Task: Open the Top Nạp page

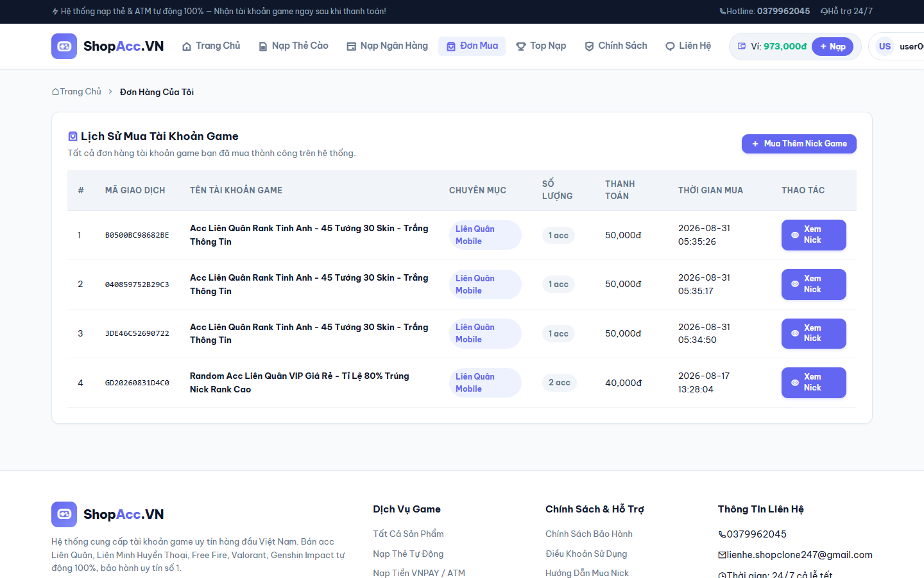Action: (x=541, y=46)
